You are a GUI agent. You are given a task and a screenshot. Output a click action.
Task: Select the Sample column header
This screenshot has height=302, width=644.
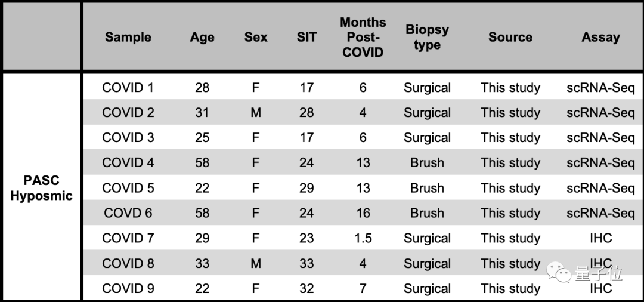128,37
